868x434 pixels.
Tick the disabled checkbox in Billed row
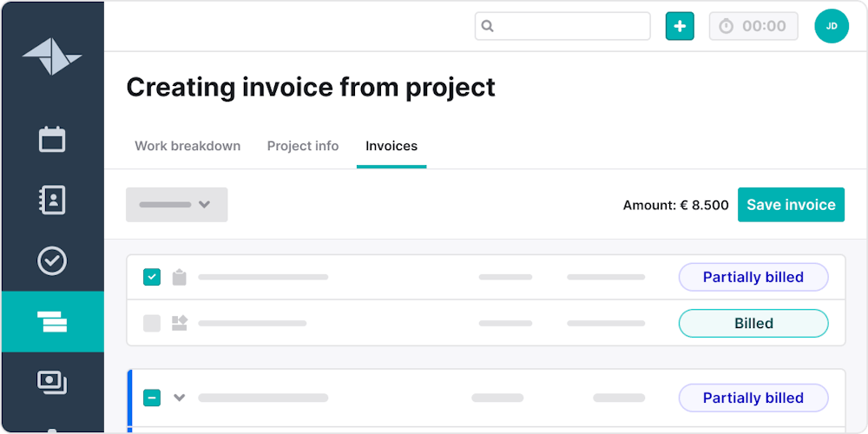pyautogui.click(x=152, y=323)
